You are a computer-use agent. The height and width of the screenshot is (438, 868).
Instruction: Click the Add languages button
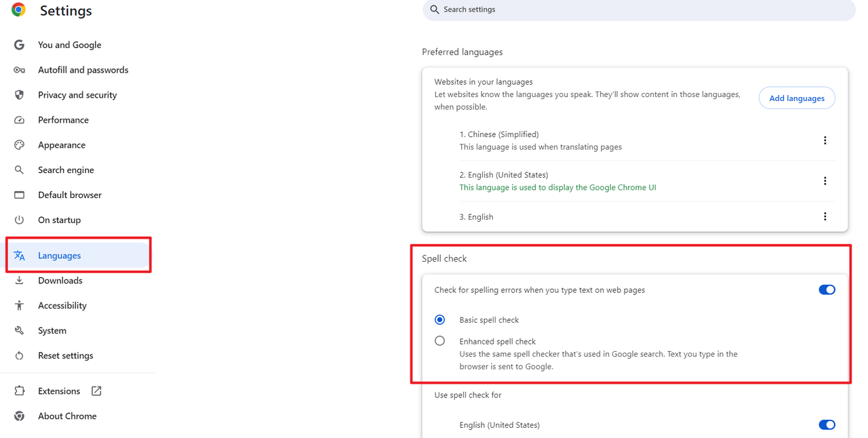[x=797, y=98]
